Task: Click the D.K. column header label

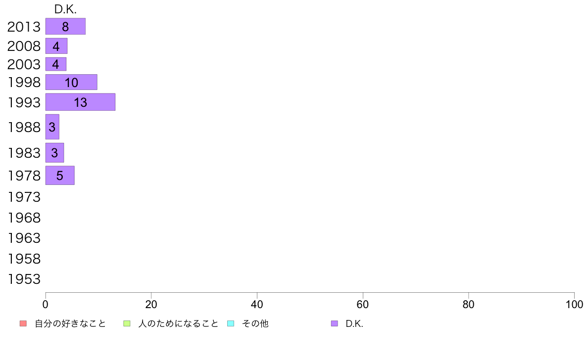Action: pos(65,9)
